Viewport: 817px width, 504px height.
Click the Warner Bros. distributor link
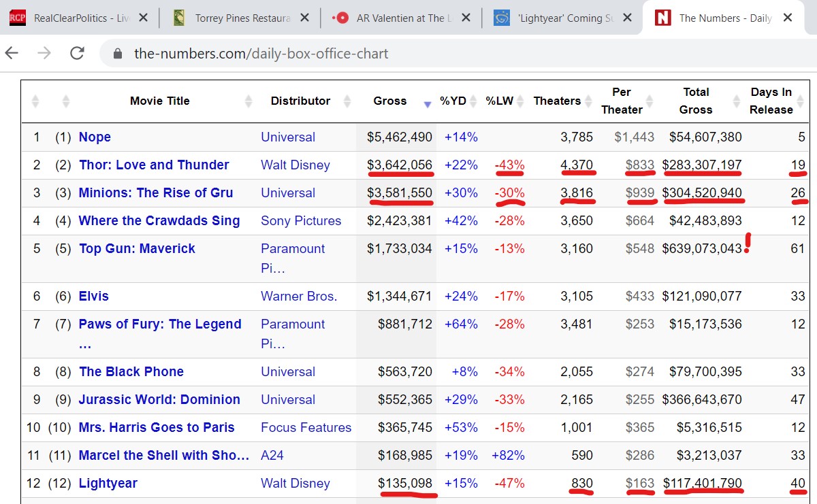[x=298, y=296]
